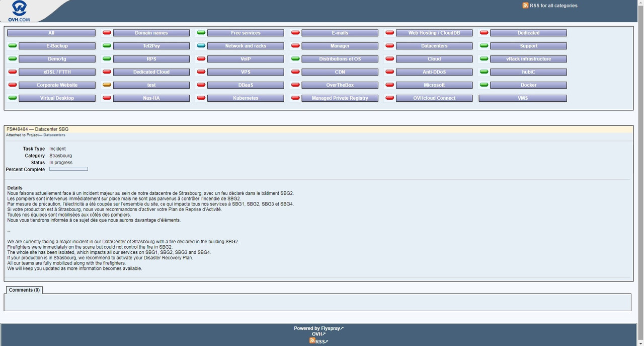Open the Manager category
Image resolution: width=644 pixels, height=346 pixels.
coord(340,46)
